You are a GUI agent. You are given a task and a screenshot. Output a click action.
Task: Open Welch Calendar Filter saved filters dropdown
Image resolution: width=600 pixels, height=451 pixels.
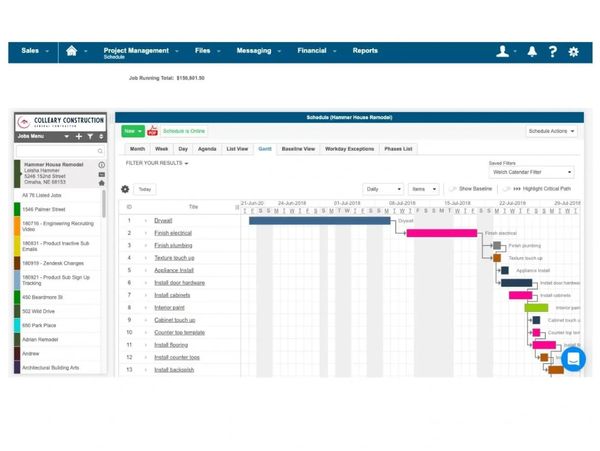click(x=530, y=173)
